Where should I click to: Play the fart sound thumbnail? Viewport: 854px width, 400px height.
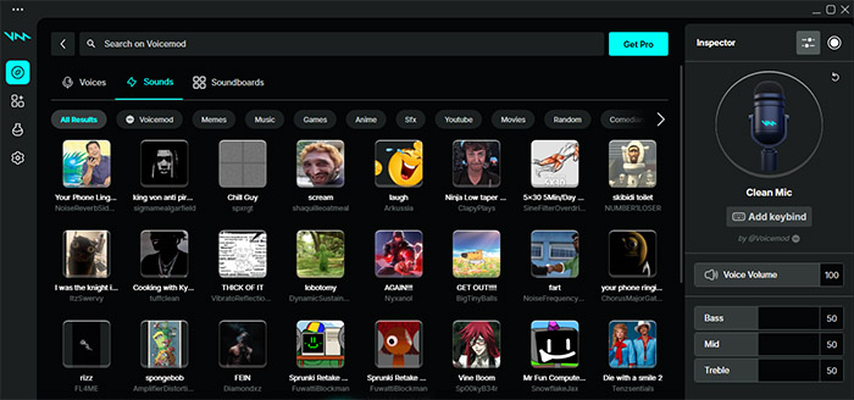(554, 253)
